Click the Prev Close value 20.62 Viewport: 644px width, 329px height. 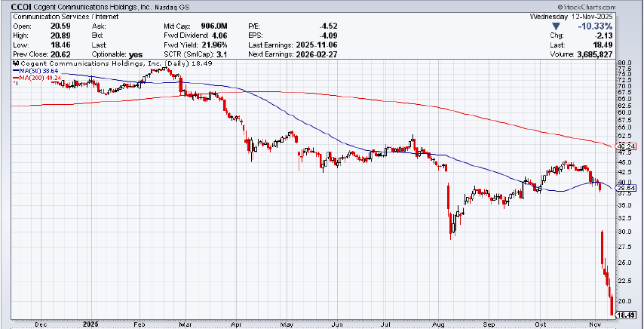[x=59, y=54]
